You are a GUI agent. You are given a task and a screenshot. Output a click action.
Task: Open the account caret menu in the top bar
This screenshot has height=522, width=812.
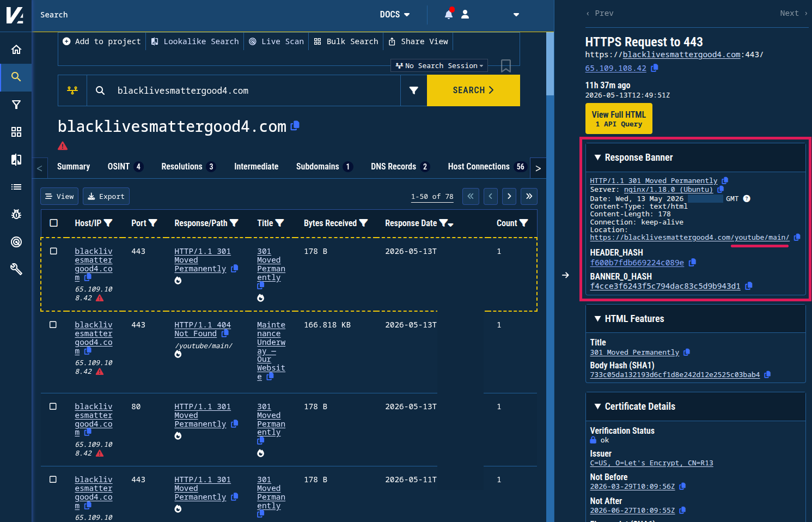[x=516, y=15]
